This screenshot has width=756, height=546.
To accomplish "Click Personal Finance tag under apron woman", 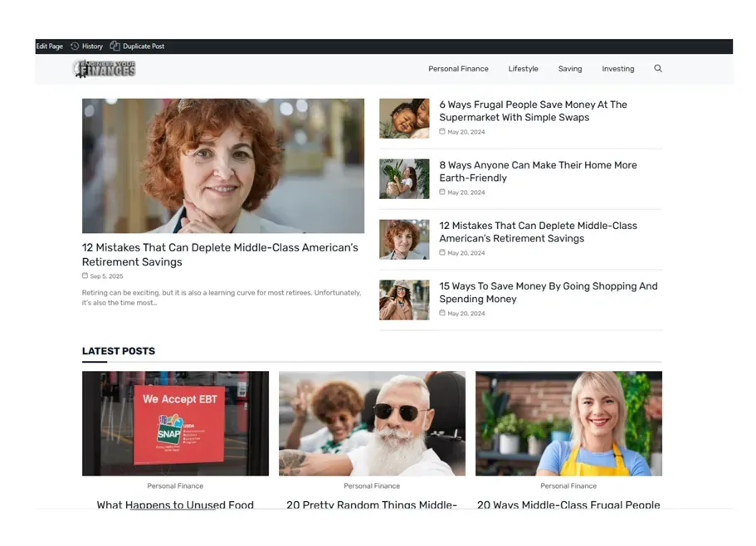I will pyautogui.click(x=568, y=485).
